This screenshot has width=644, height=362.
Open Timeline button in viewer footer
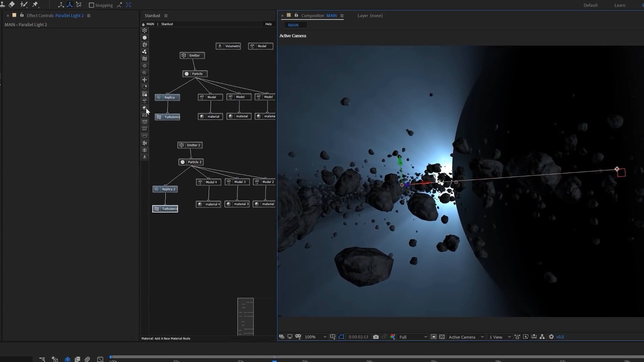click(534, 337)
